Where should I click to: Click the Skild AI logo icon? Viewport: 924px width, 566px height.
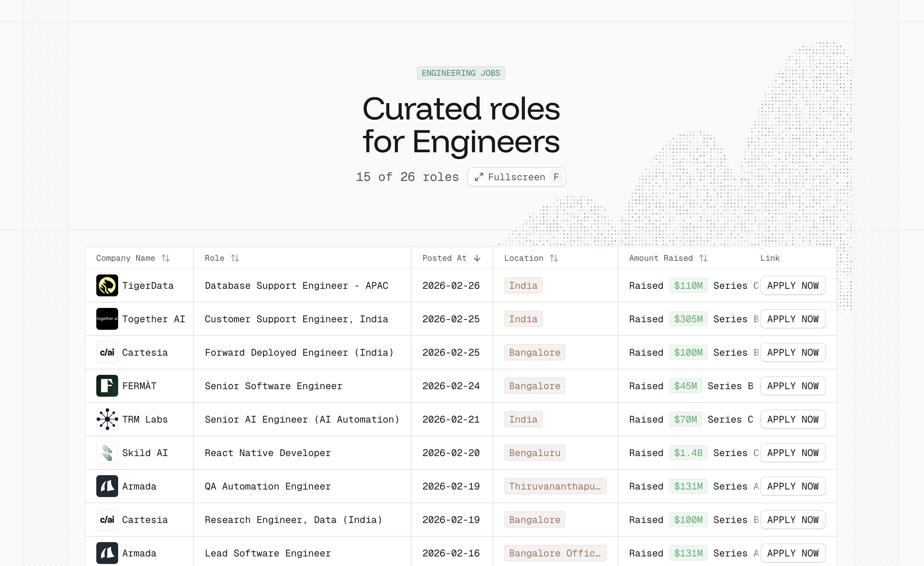pos(107,453)
